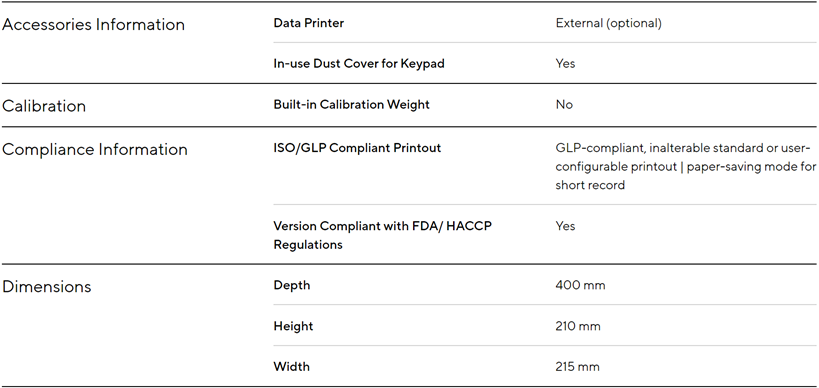Select the Dimensions section heading
The height and width of the screenshot is (388, 819).
click(46, 287)
